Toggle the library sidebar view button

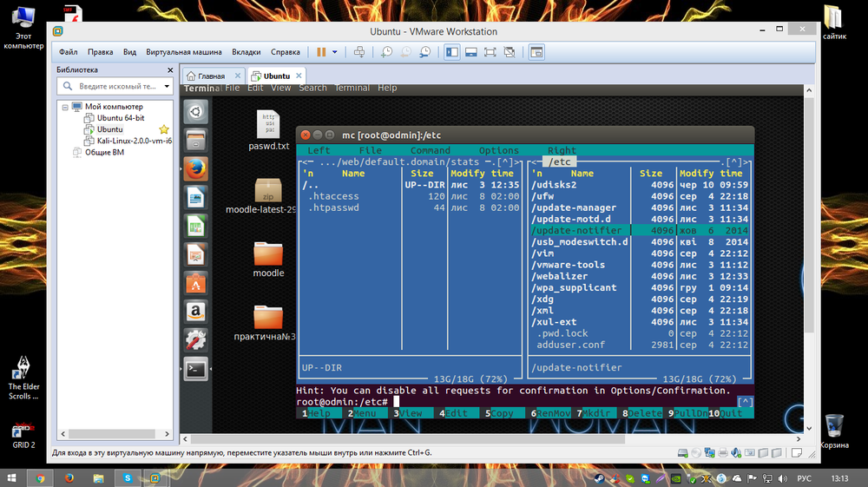point(452,52)
